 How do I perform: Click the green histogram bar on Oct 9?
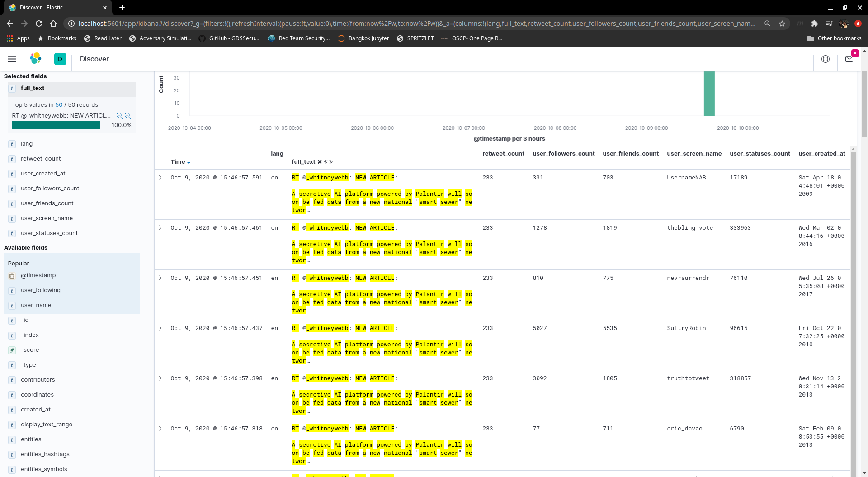click(x=709, y=94)
